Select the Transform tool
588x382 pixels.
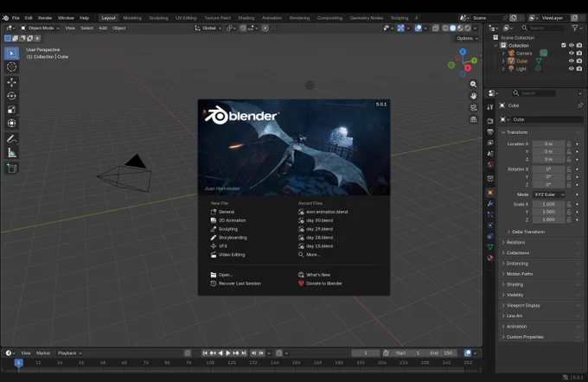(11, 124)
